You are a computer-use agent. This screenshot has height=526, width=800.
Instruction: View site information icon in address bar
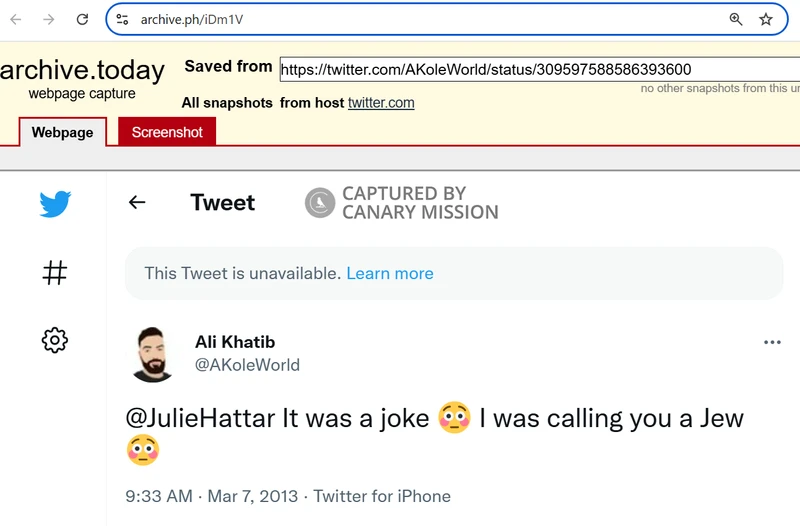pyautogui.click(x=122, y=19)
